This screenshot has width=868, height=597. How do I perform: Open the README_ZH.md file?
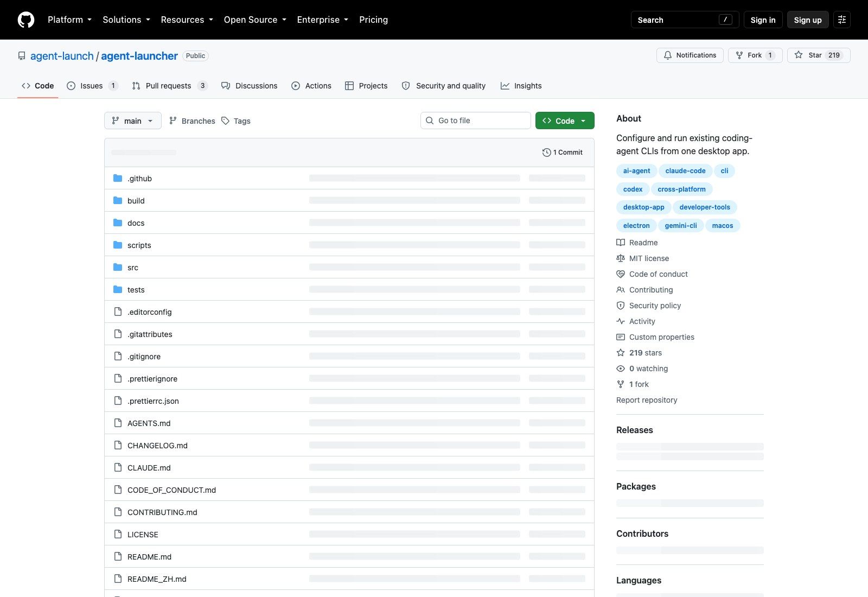[157, 579]
